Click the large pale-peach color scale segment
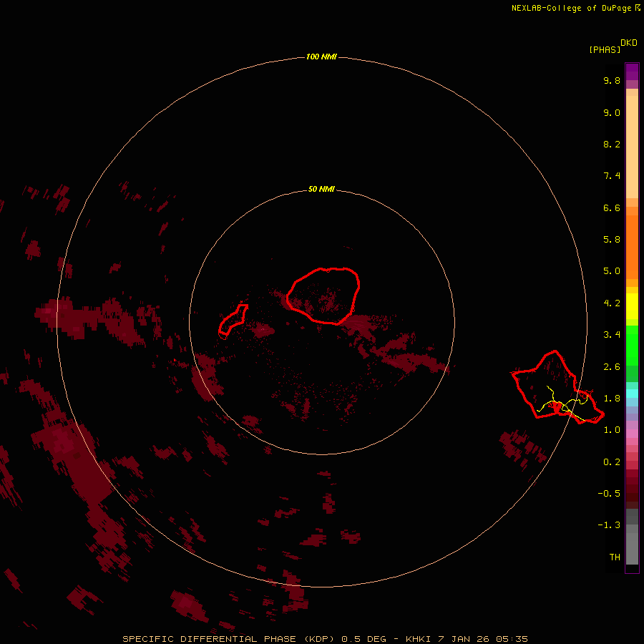Viewport: 644px width, 644px height. coord(632,147)
